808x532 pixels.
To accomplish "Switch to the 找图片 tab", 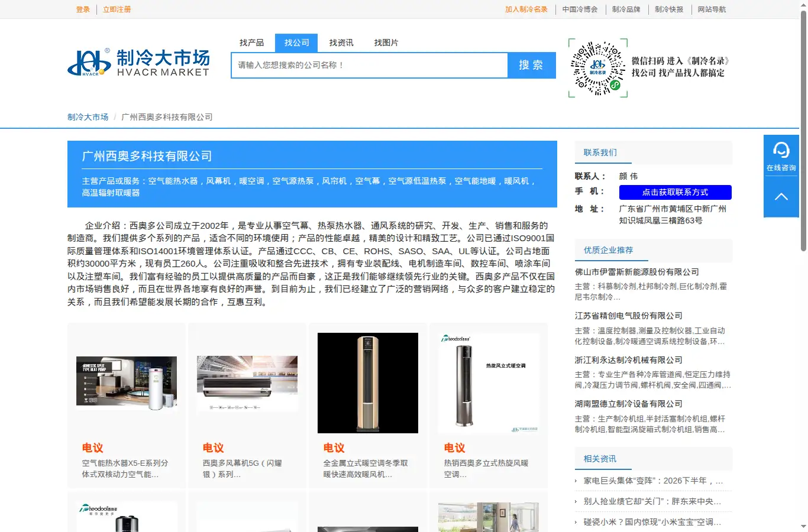I will pos(386,43).
